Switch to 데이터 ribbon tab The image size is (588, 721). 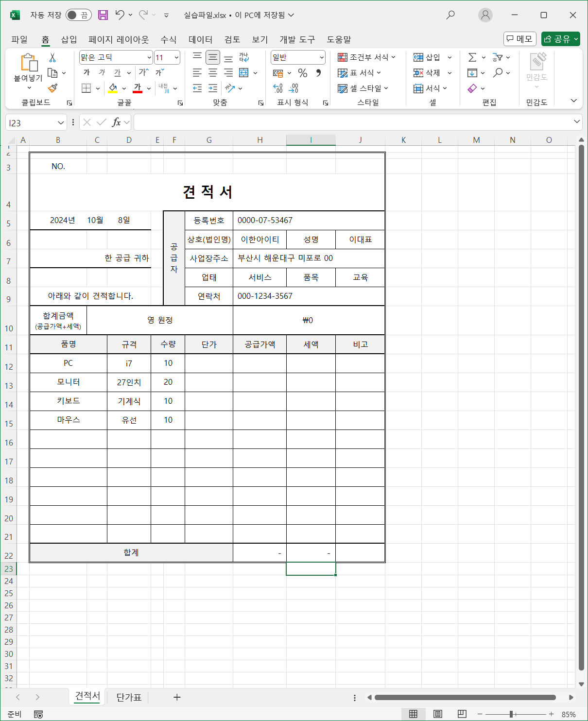coord(201,39)
